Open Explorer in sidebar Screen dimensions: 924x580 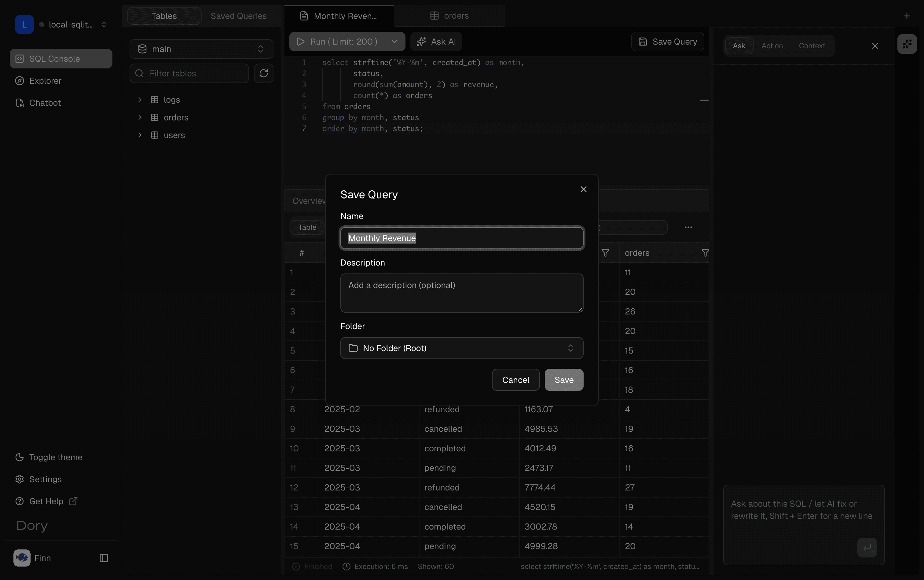[61, 81]
